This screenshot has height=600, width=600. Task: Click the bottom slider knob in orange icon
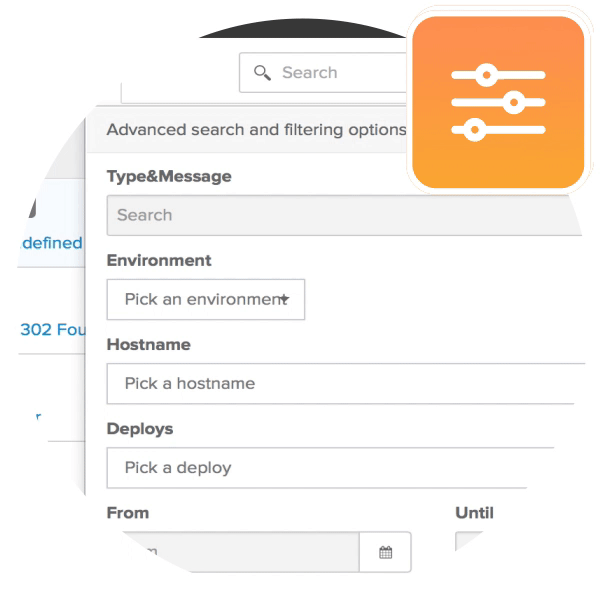(475, 130)
